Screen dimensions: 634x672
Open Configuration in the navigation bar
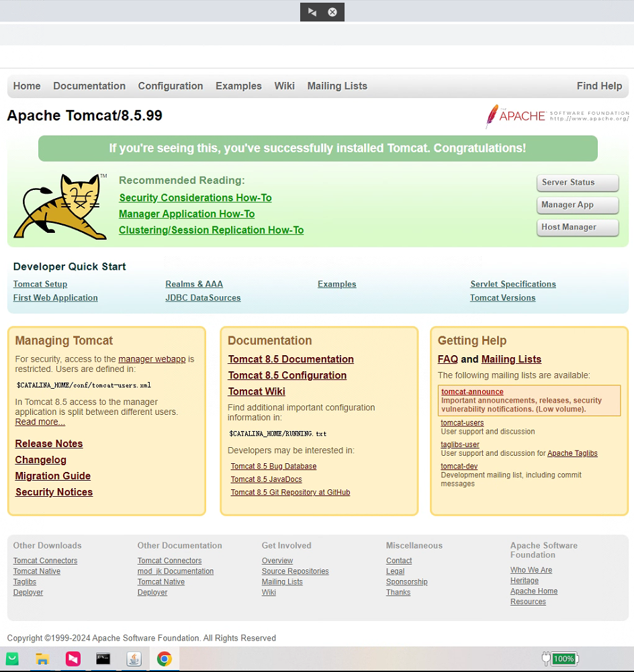pyautogui.click(x=170, y=86)
